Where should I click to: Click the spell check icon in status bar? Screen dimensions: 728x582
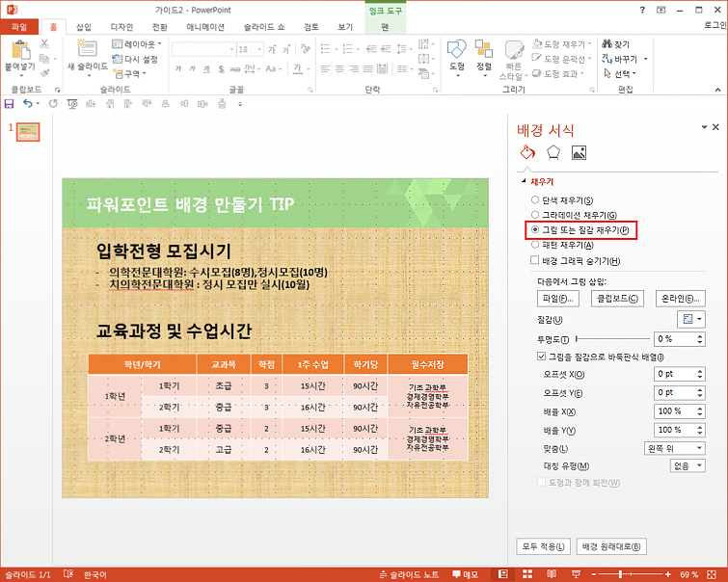(68, 574)
